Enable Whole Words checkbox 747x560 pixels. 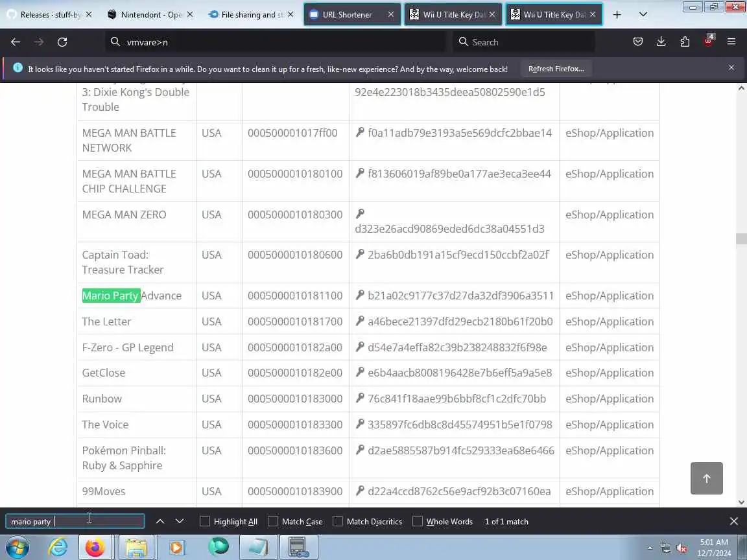(x=418, y=521)
